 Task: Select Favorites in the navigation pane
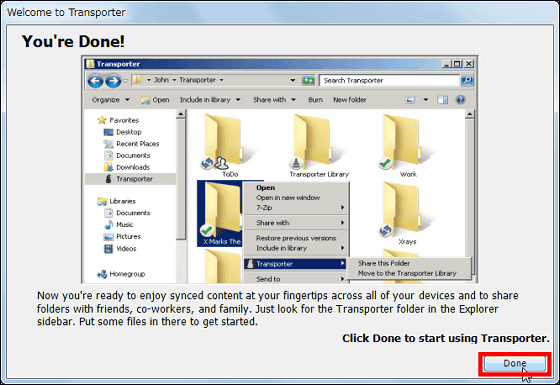point(118,120)
